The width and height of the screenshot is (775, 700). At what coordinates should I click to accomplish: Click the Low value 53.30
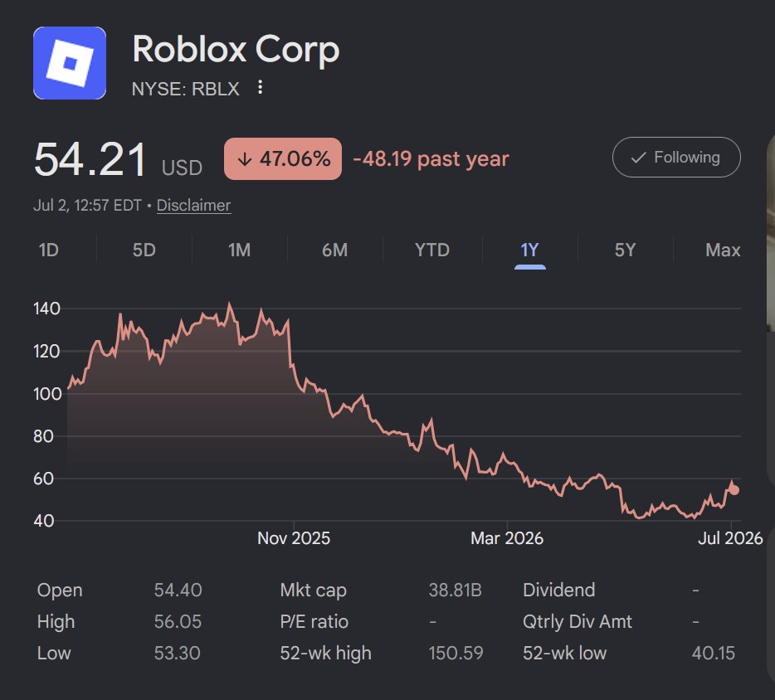(177, 653)
